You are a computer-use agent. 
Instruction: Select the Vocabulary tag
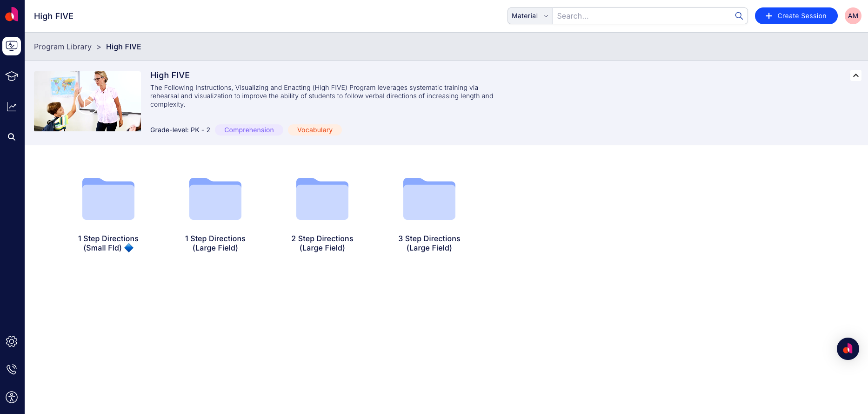(315, 130)
